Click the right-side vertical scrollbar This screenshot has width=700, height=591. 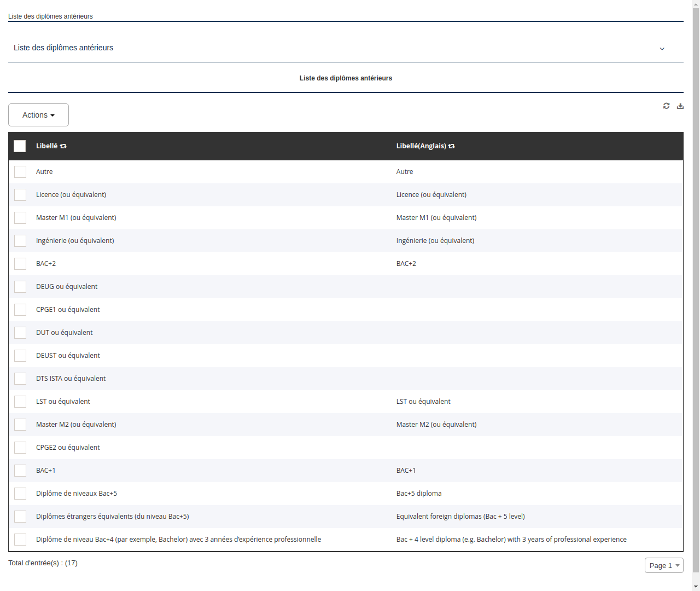click(x=696, y=296)
